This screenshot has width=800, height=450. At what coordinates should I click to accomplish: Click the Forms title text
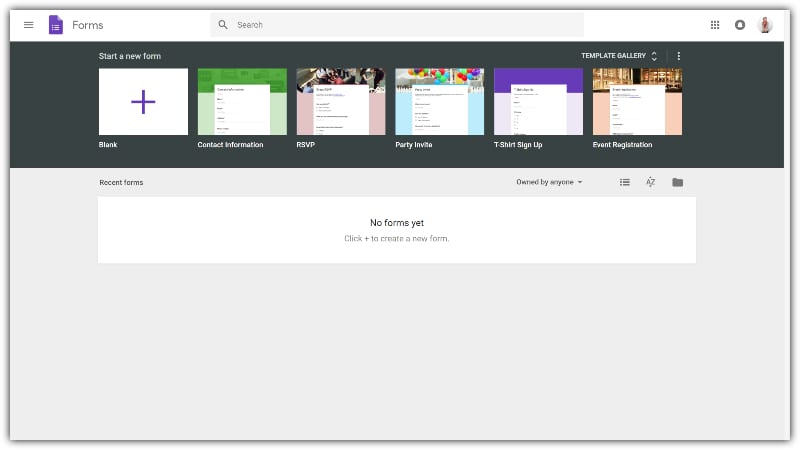(87, 25)
